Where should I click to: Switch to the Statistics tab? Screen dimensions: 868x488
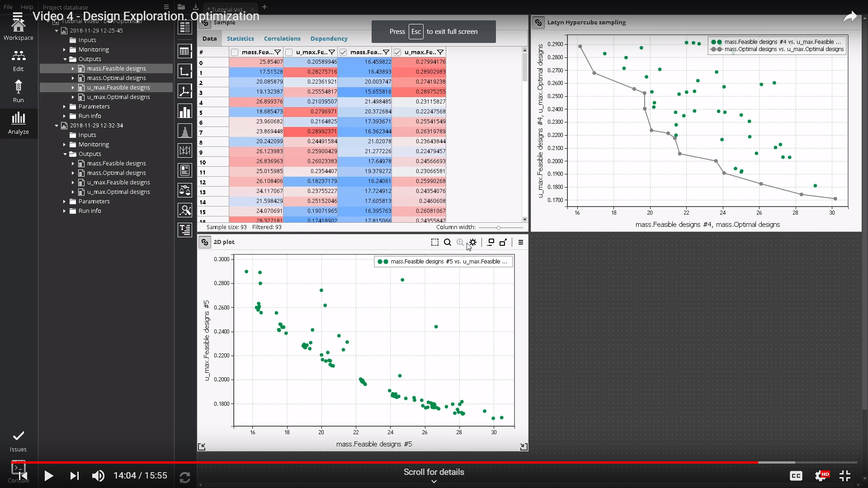coord(240,38)
